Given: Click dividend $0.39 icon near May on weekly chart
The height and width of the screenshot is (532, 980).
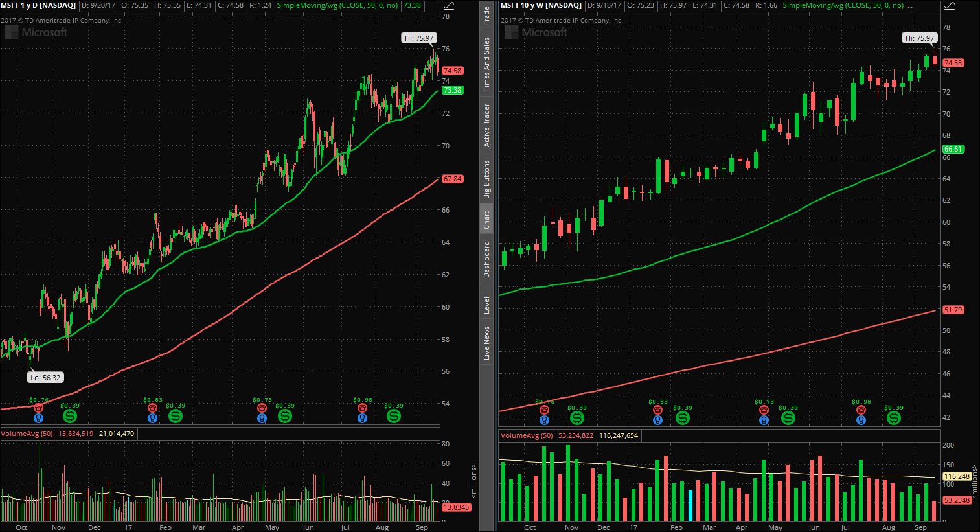Looking at the screenshot, I should click(x=788, y=418).
